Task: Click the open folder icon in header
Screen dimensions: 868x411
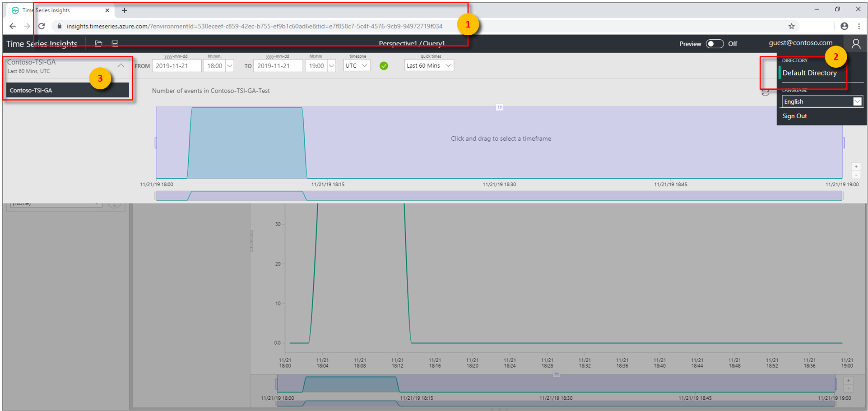Action: click(98, 43)
